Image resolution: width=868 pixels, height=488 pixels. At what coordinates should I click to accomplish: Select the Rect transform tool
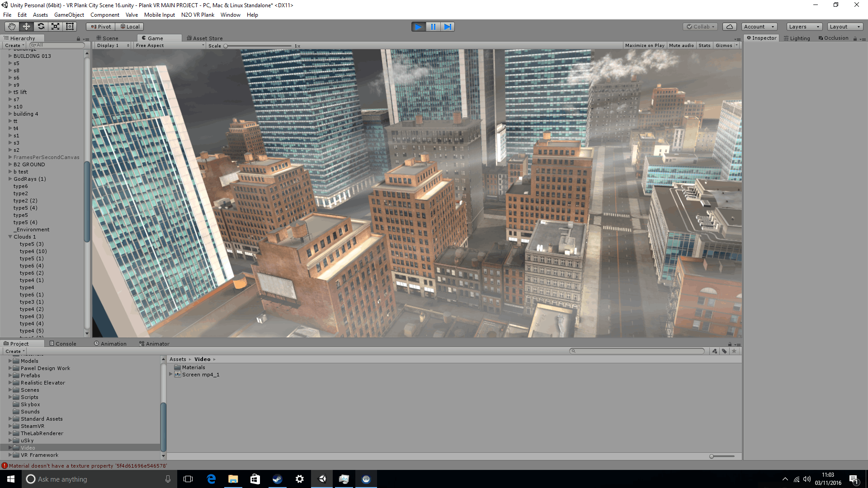pyautogui.click(x=70, y=27)
